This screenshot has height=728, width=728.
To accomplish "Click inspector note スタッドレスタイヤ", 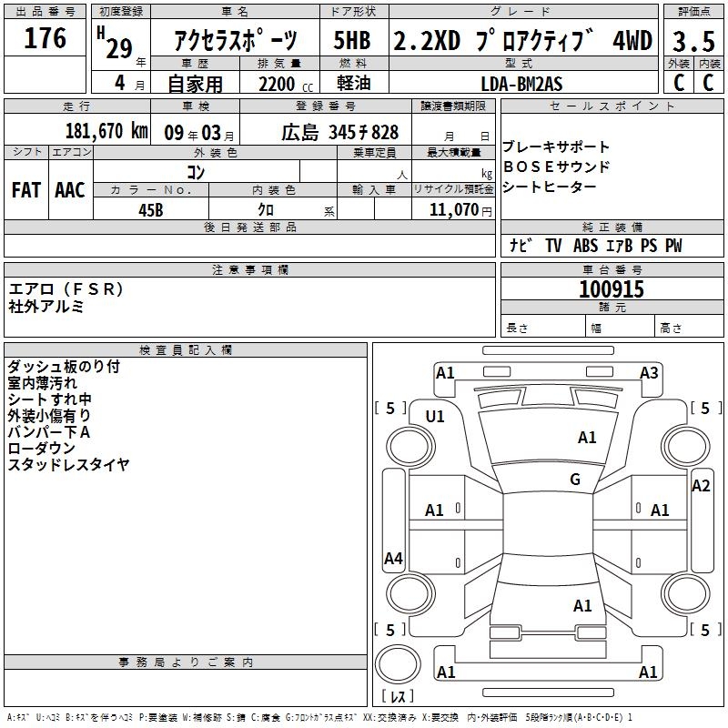I will [68, 464].
